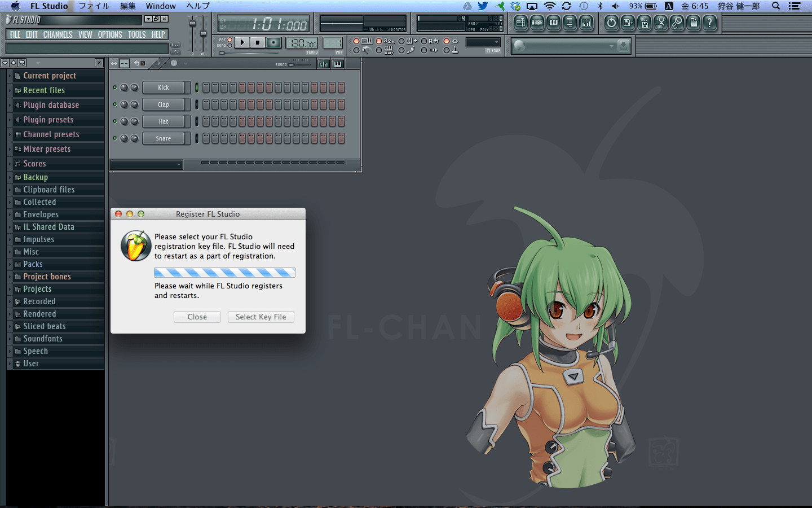Toggle the Hat channel mute LED
The height and width of the screenshot is (508, 812).
click(x=115, y=121)
